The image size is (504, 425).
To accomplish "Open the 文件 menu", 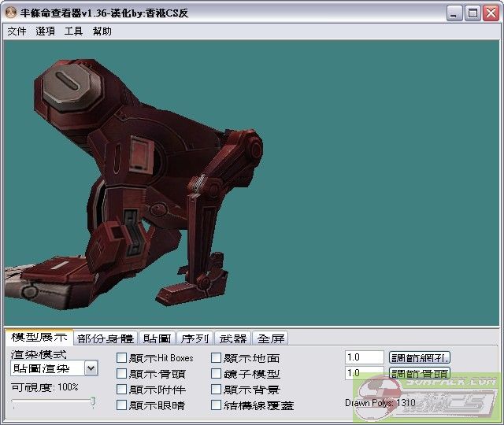I will coord(17,31).
